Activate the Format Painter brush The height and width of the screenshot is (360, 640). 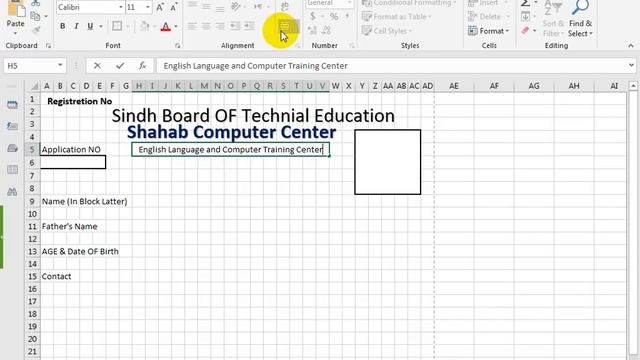[36, 30]
